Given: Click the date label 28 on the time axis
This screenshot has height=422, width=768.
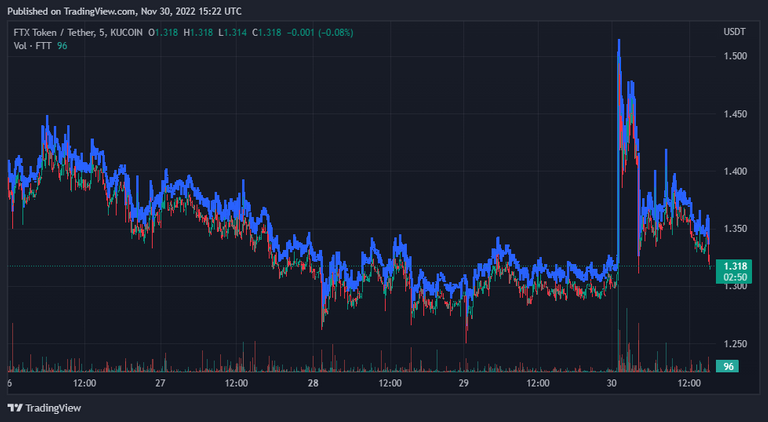Looking at the screenshot, I should [313, 383].
